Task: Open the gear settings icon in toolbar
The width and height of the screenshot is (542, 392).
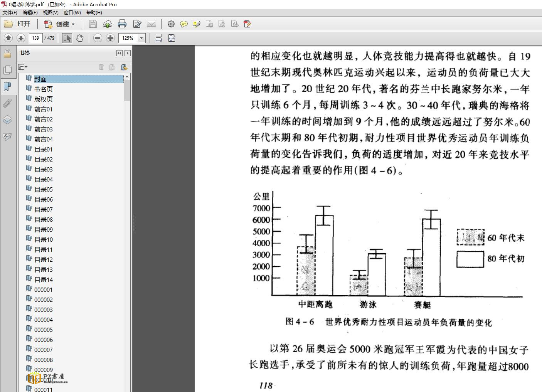Action: coord(171,24)
